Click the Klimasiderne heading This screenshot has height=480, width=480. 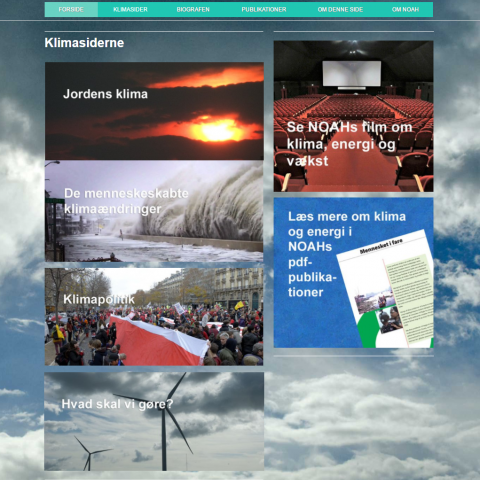click(x=84, y=43)
